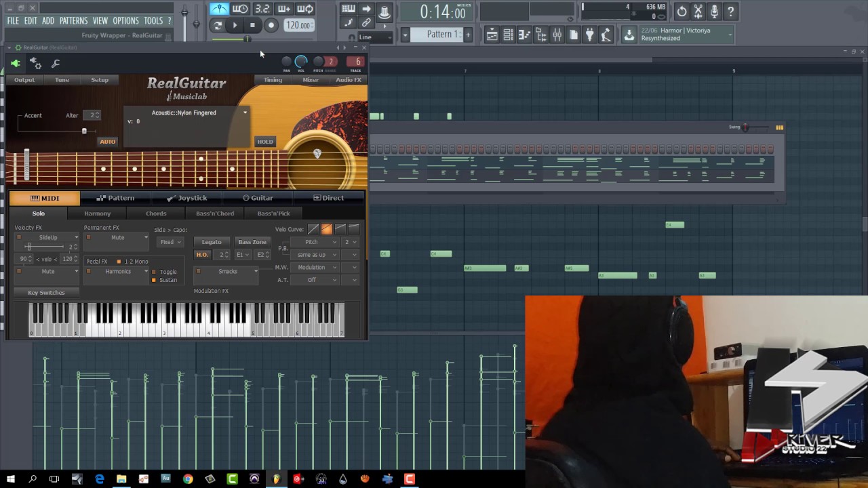Open the PATTERNS menu
The height and width of the screenshot is (488, 868).
tap(73, 21)
